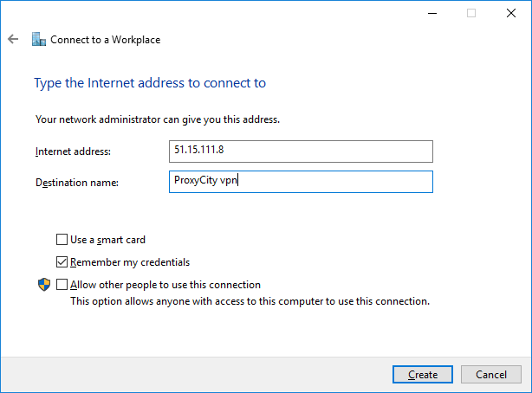Screen dimensions: 532x393
Task: Click the greyed-out maximize button
Action: click(470, 13)
